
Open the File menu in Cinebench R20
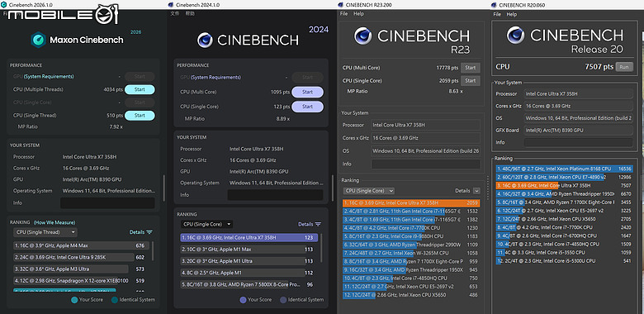pos(497,14)
